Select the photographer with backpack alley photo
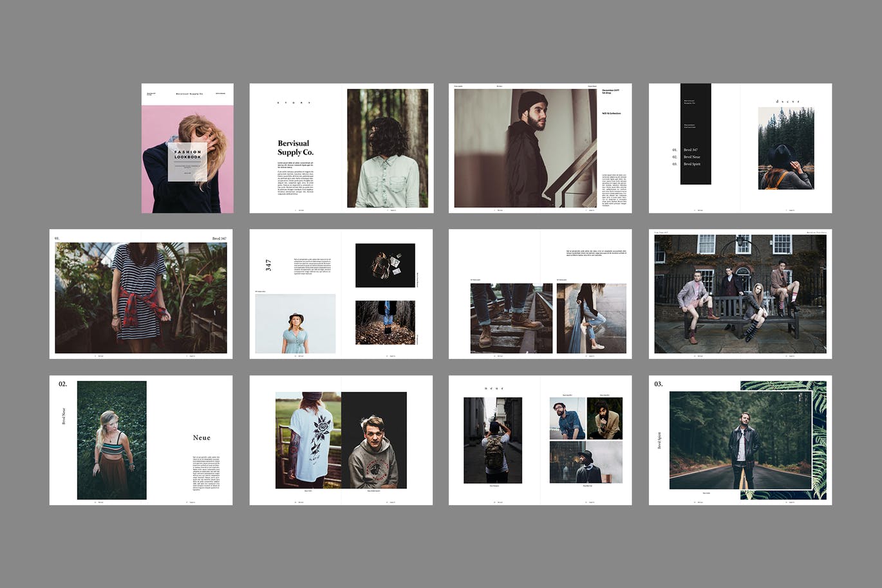Viewport: 882px width, 588px height. (x=493, y=440)
